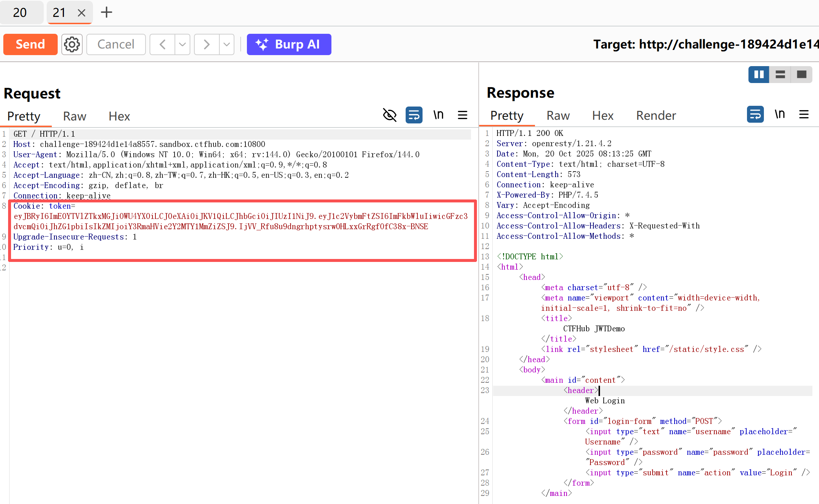Open Request panel hamburger menu
Screen dimensions: 819x504
point(463,115)
